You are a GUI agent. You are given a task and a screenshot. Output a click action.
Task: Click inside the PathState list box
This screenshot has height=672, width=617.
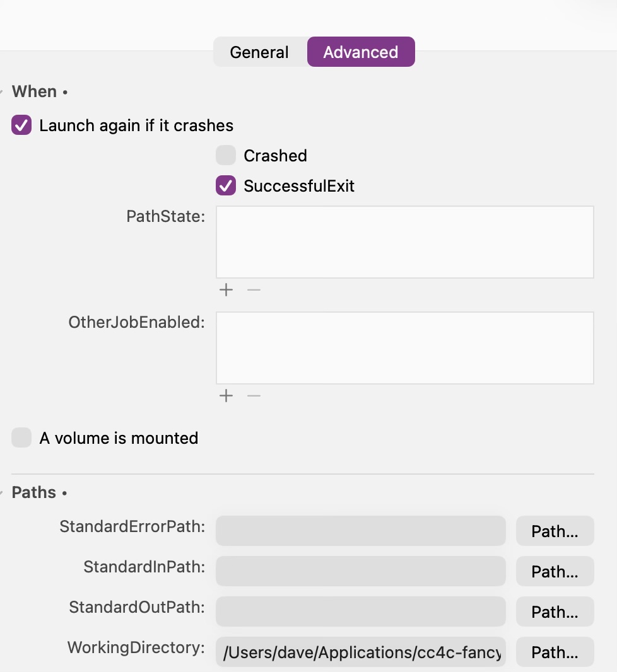(404, 242)
